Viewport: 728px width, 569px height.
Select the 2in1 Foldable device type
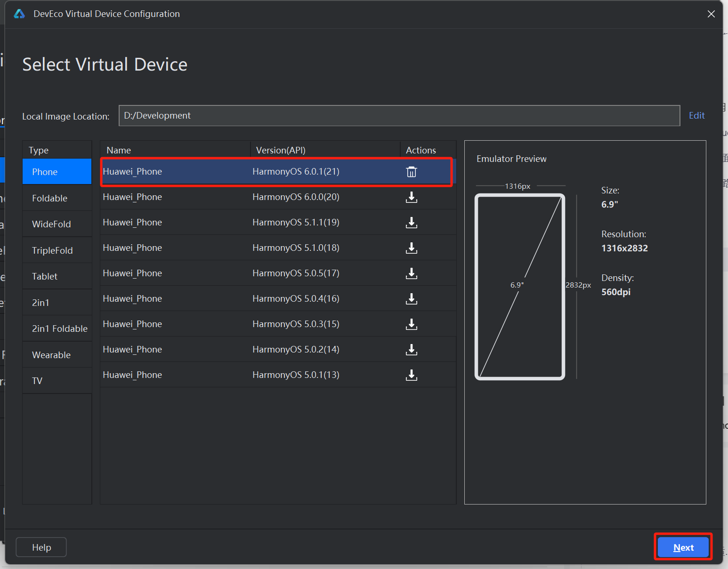coord(57,329)
